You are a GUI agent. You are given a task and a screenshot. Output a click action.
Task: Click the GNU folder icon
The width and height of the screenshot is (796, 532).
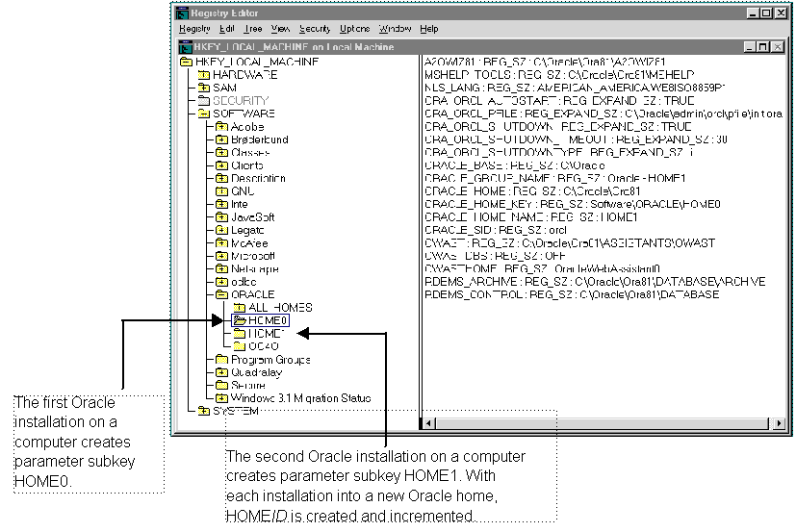pos(221,191)
